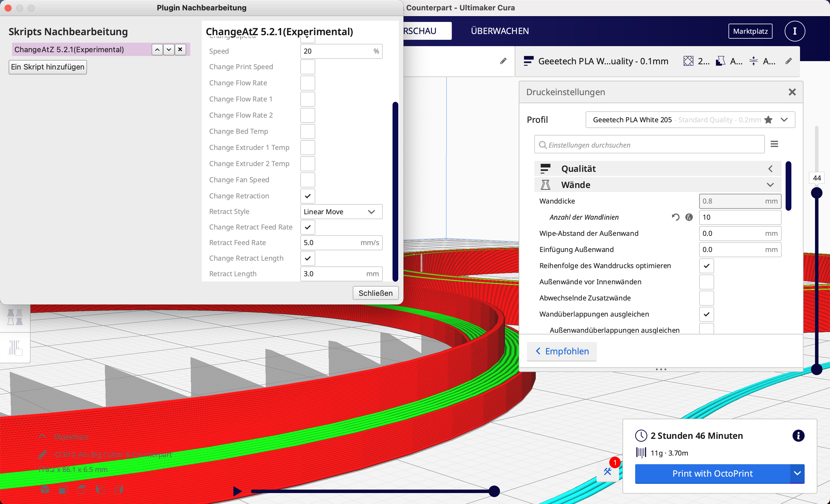Collapse the Wände settings section
Screen dimensions: 830x504
(770, 185)
